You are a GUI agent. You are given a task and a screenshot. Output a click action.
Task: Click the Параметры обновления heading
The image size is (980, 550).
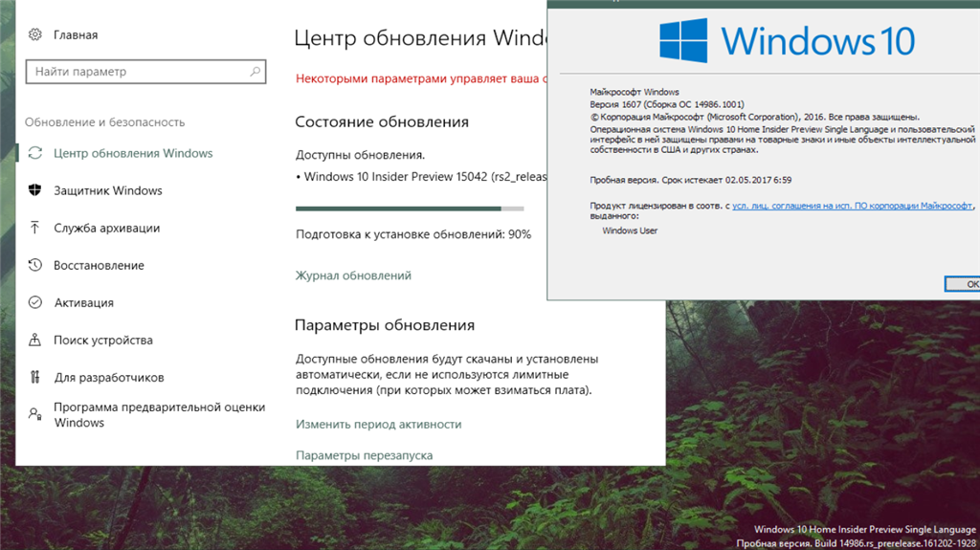click(x=385, y=325)
